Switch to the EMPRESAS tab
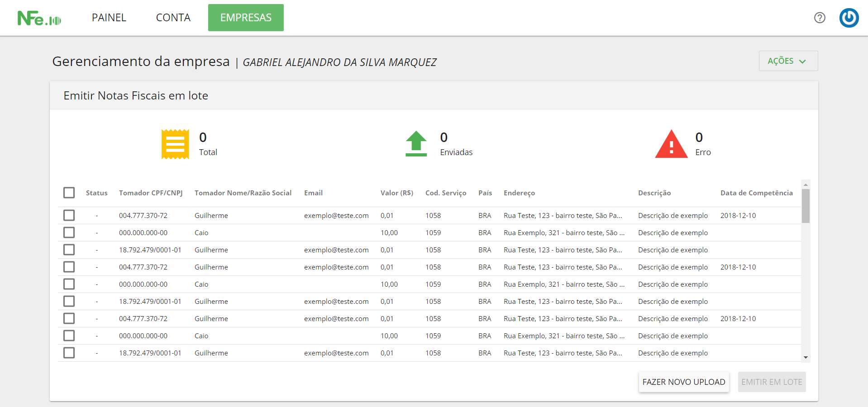The height and width of the screenshot is (407, 868). pos(246,18)
